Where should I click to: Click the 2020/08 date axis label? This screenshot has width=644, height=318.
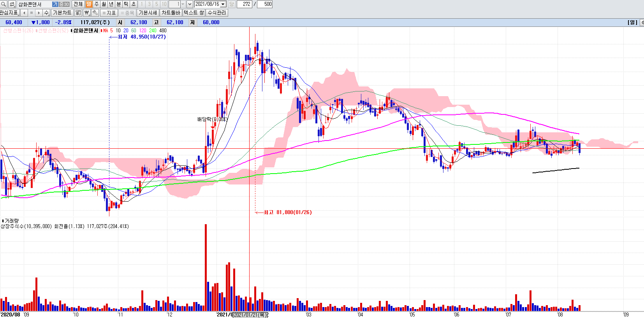point(11,314)
